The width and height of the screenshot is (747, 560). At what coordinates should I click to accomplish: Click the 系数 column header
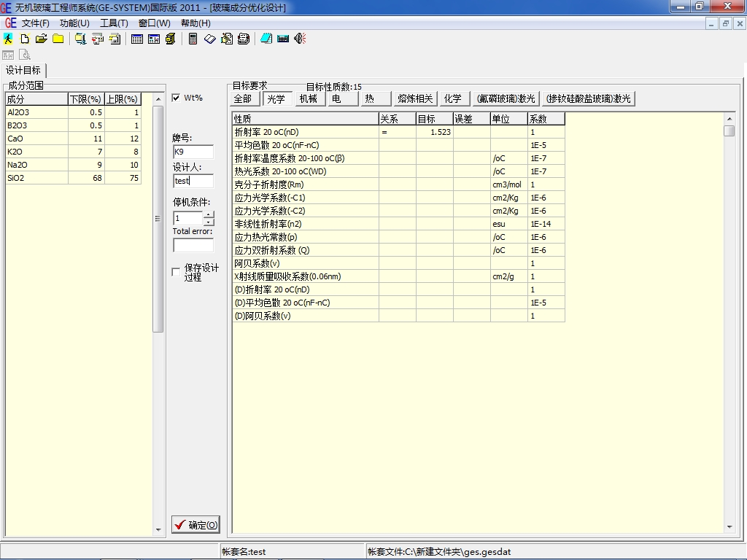(546, 119)
